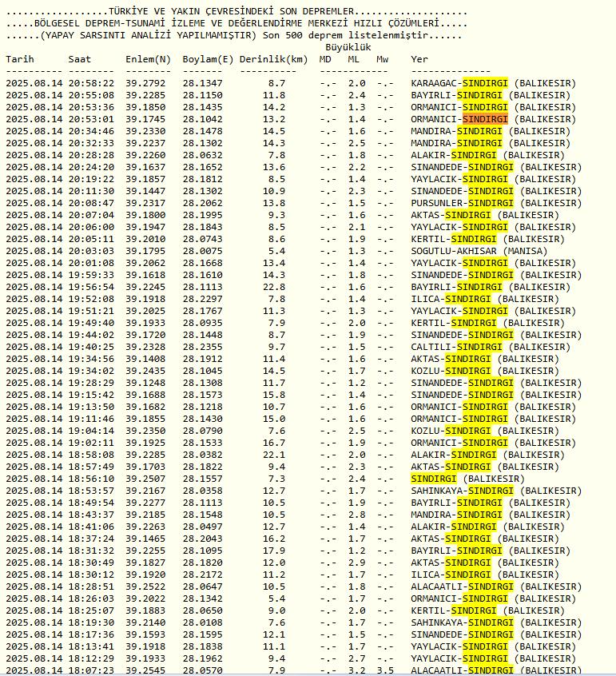The image size is (616, 676).
Task: Click the ML column header
Action: 353,59
